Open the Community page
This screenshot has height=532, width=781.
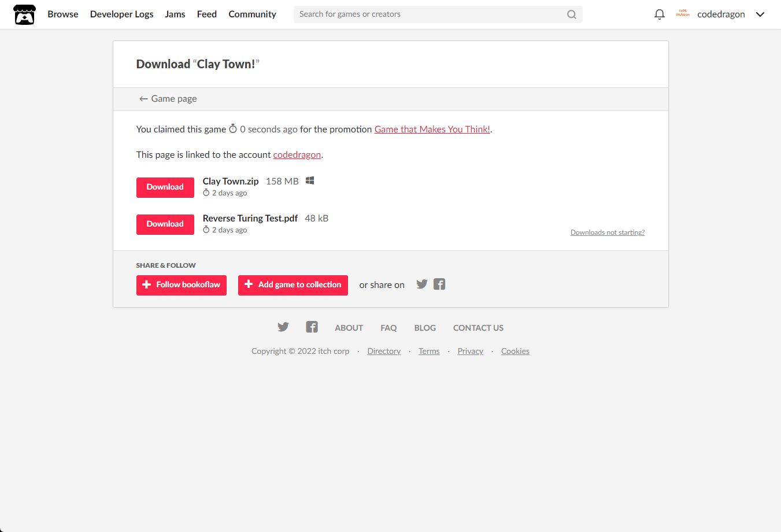pyautogui.click(x=253, y=14)
